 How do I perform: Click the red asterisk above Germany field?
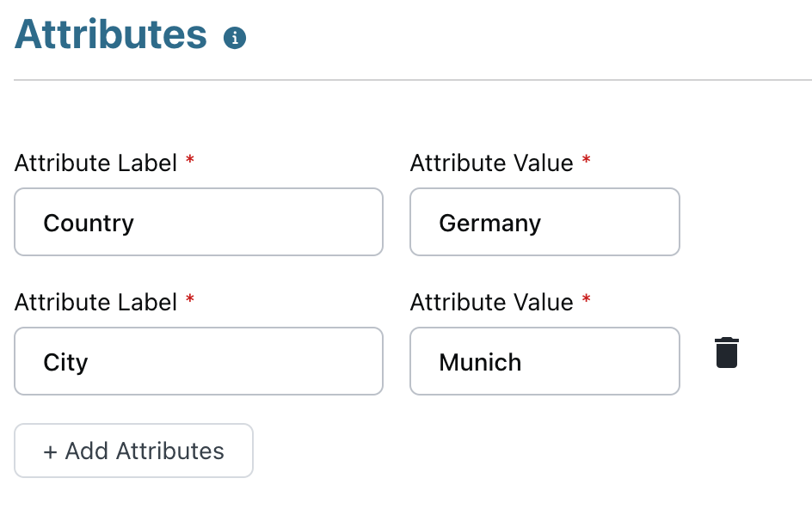point(587,161)
